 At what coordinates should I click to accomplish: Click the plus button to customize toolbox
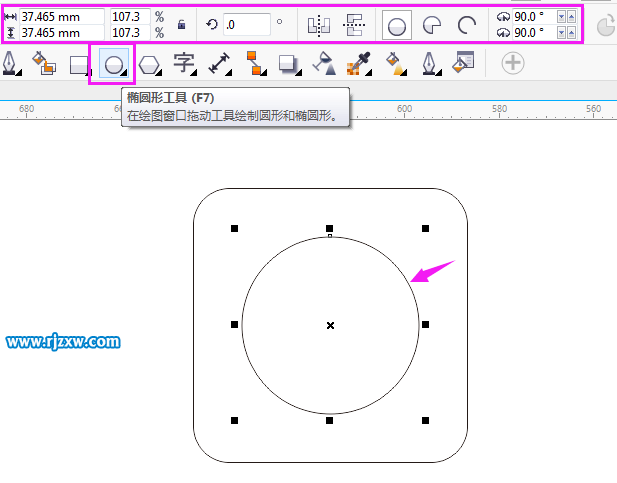click(512, 64)
